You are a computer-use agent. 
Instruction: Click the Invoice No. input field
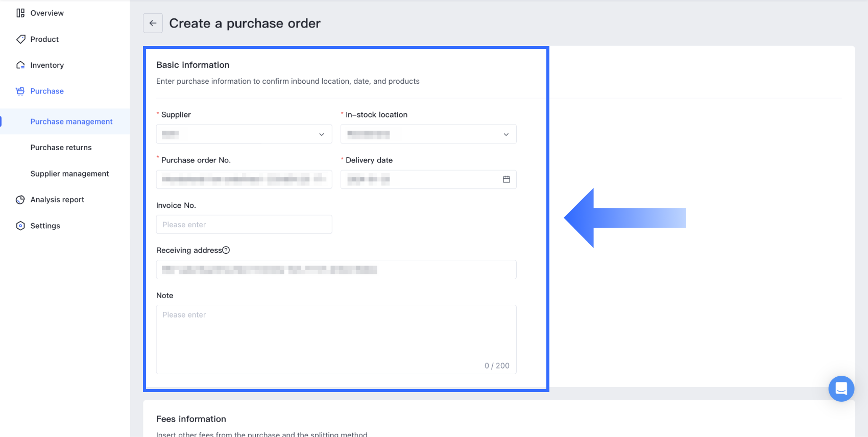244,225
